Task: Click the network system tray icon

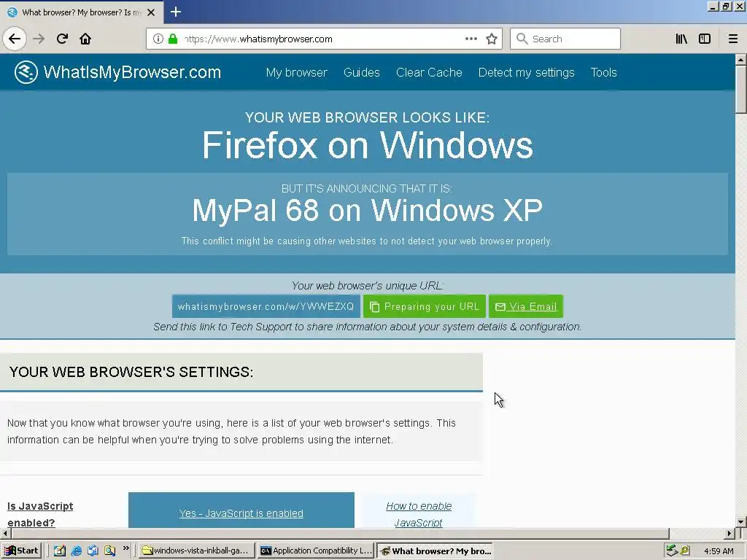Action: tap(672, 551)
